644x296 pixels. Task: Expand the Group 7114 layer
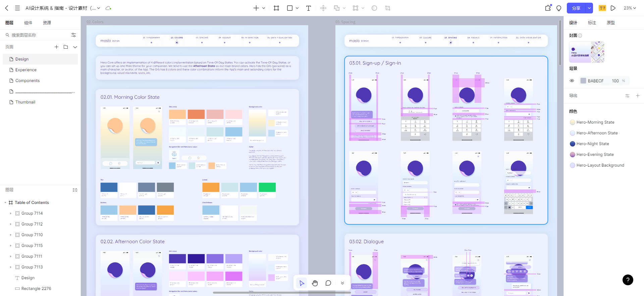click(10, 213)
